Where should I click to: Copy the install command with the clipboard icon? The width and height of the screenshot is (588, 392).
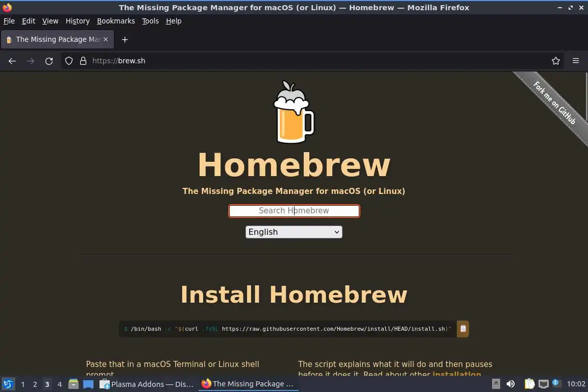point(463,329)
